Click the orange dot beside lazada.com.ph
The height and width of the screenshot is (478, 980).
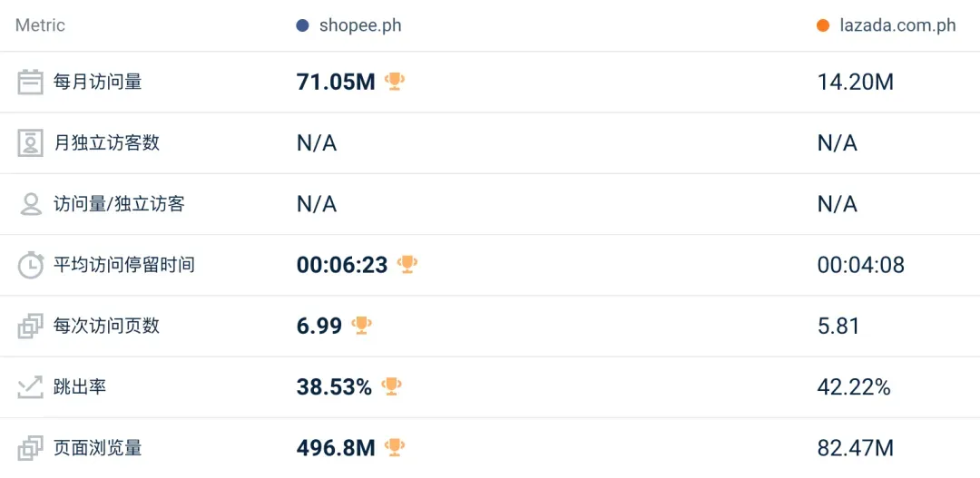coord(823,25)
